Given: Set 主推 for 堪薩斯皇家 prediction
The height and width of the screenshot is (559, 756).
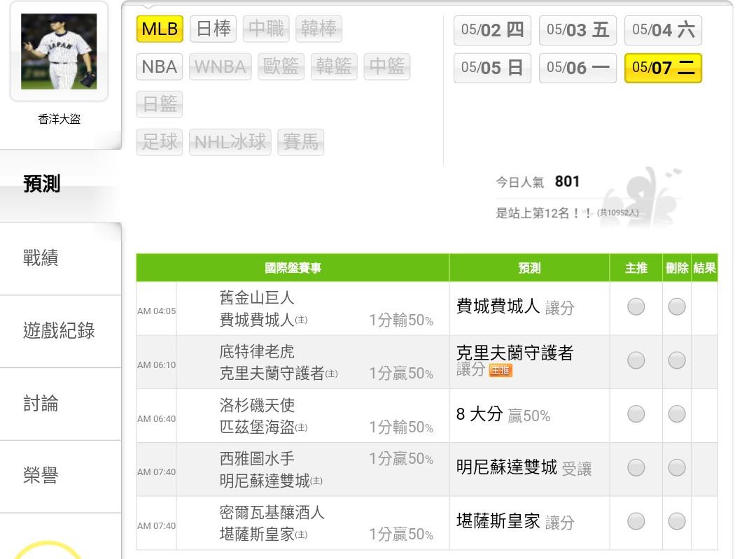Looking at the screenshot, I should pyautogui.click(x=636, y=521).
